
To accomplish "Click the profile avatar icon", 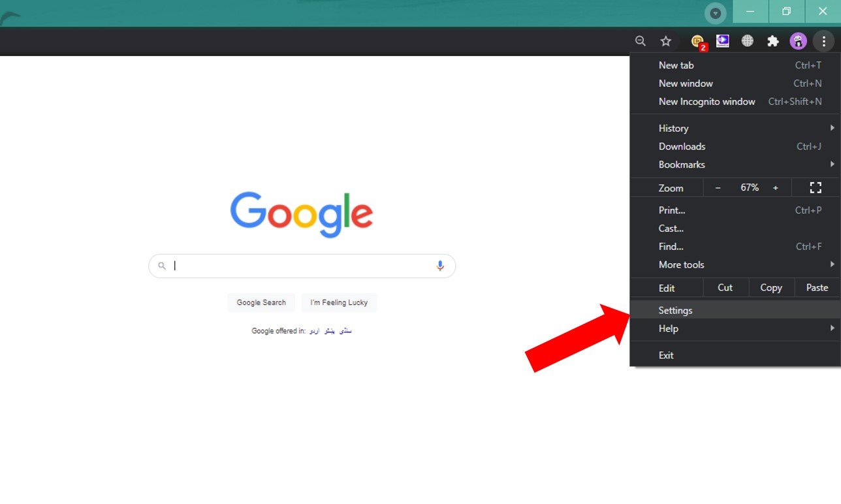I will (x=798, y=41).
